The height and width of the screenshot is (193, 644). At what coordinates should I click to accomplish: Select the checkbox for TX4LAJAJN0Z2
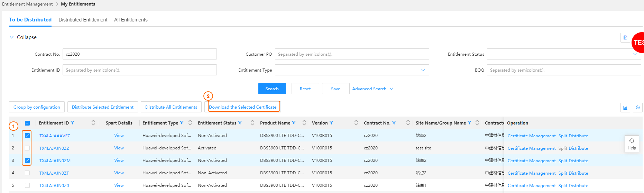(27, 148)
